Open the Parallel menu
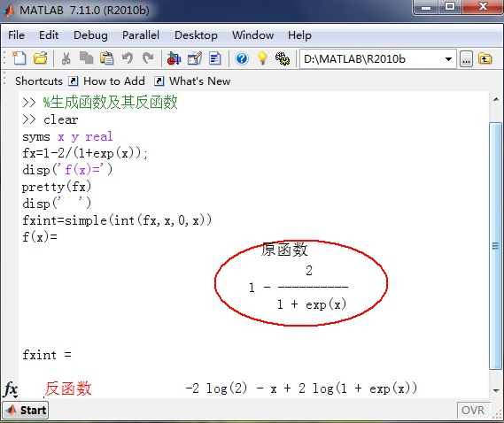Image resolution: width=504 pixels, height=423 pixels. tap(141, 35)
